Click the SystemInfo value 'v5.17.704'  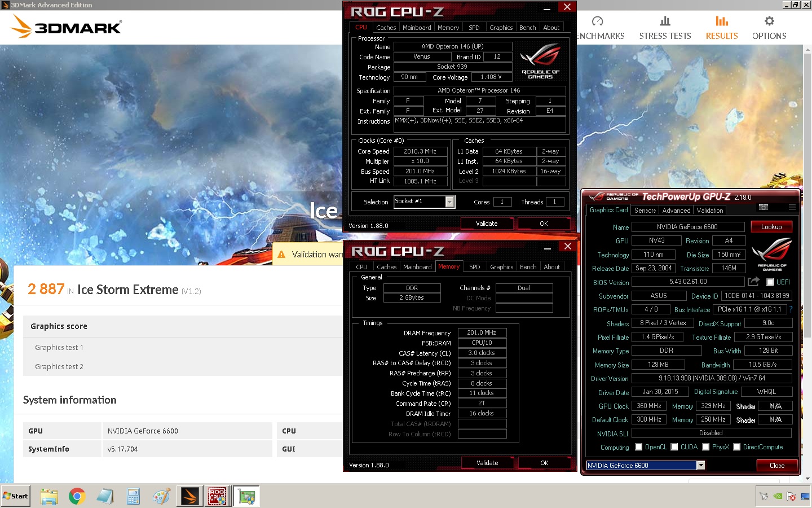pyautogui.click(x=122, y=449)
